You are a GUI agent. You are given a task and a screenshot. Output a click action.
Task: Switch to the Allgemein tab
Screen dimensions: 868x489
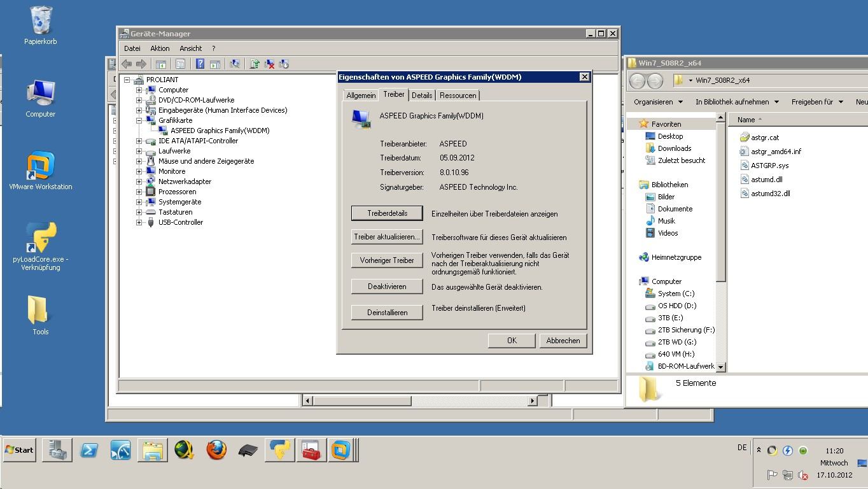pos(361,96)
